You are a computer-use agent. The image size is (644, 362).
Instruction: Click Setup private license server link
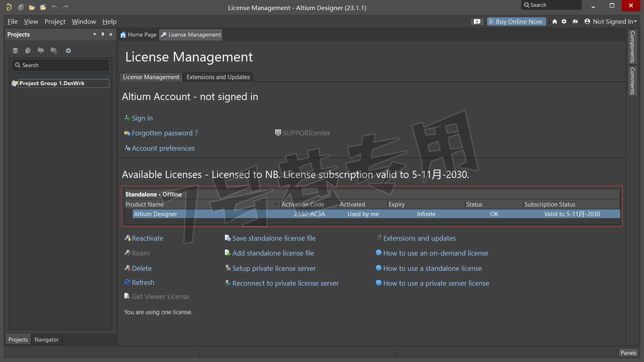pos(274,268)
